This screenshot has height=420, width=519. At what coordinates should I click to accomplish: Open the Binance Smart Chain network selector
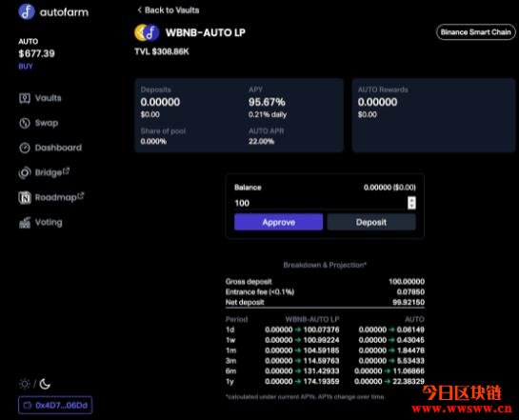475,32
